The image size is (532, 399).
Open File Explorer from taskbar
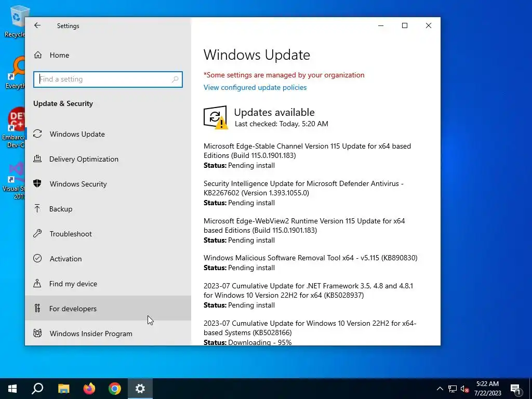63,389
